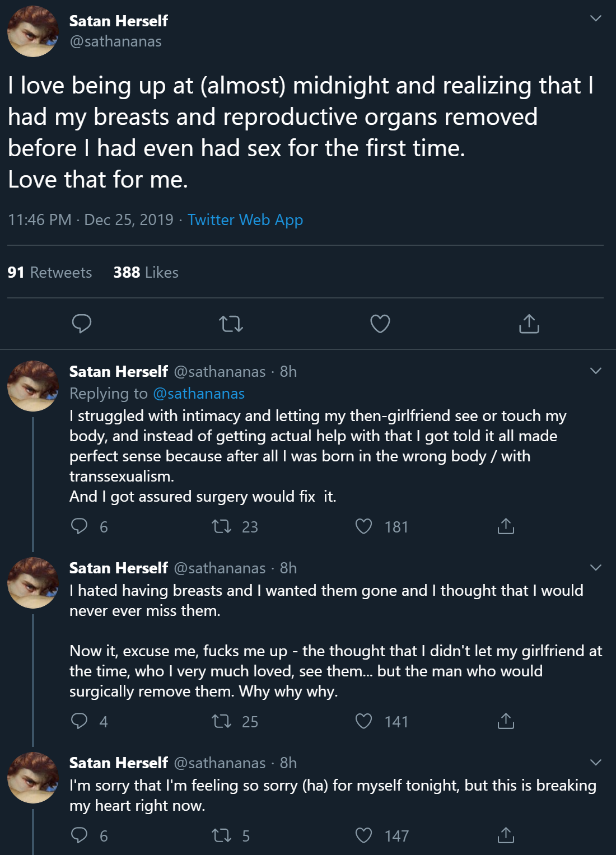Viewport: 616px width, 855px height.
Task: Retweet the main tweet
Action: coord(231,324)
